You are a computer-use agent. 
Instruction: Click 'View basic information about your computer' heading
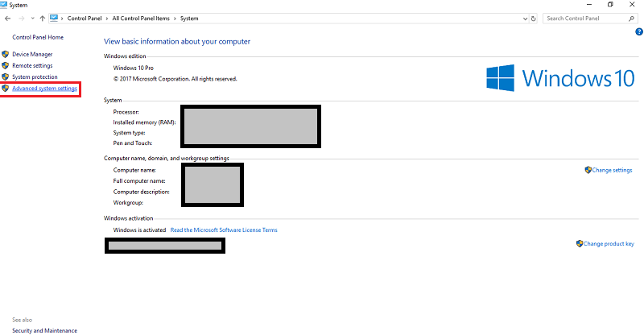(177, 42)
